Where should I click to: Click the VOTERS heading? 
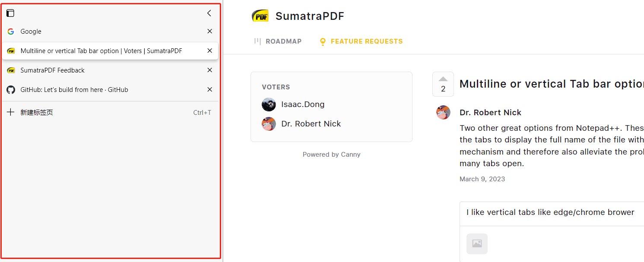point(276,87)
